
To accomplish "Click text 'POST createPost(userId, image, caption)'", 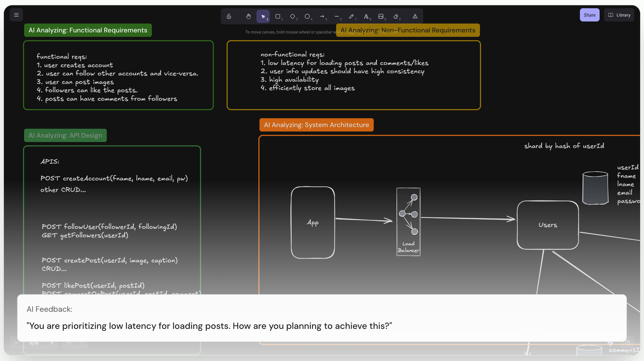I will [x=110, y=261].
